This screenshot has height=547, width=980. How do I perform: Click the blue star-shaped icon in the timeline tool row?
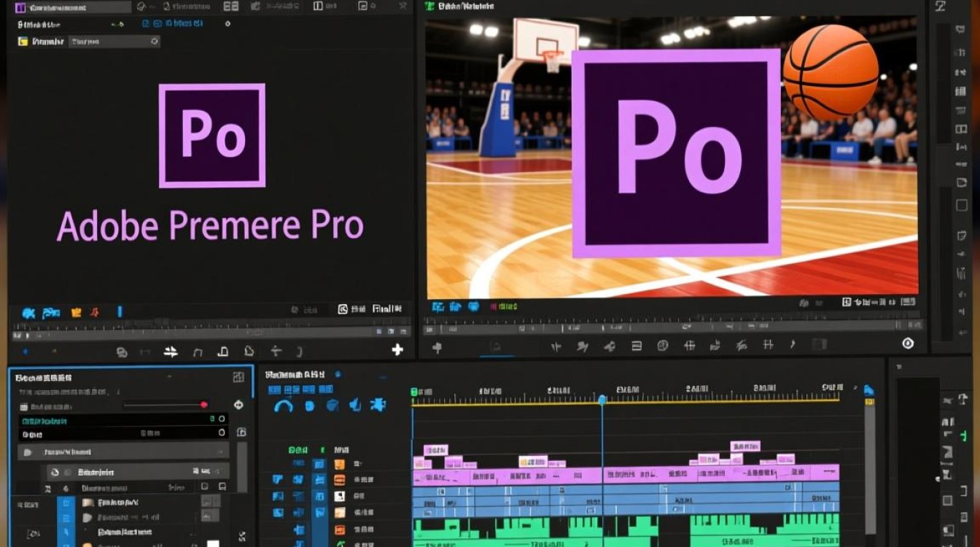(378, 404)
